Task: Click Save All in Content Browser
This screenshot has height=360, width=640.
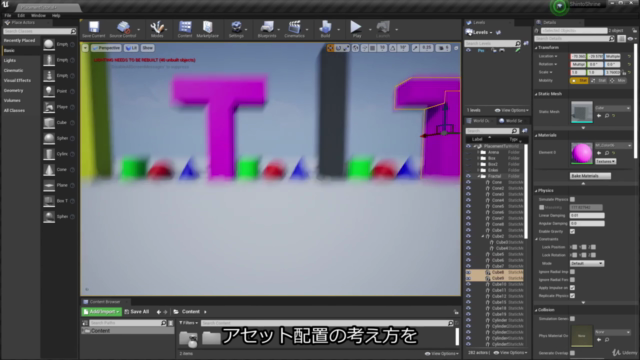Action: [137, 312]
